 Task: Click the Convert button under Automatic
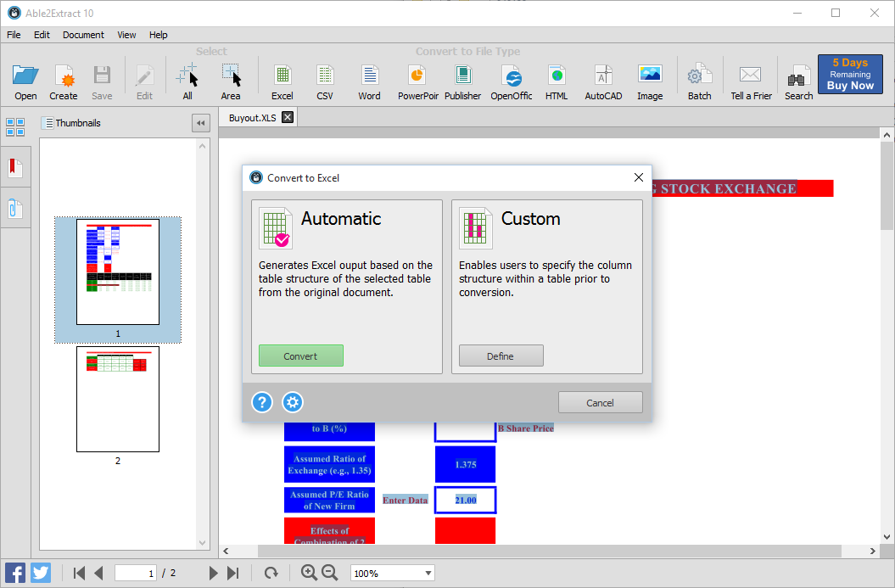[x=300, y=356]
